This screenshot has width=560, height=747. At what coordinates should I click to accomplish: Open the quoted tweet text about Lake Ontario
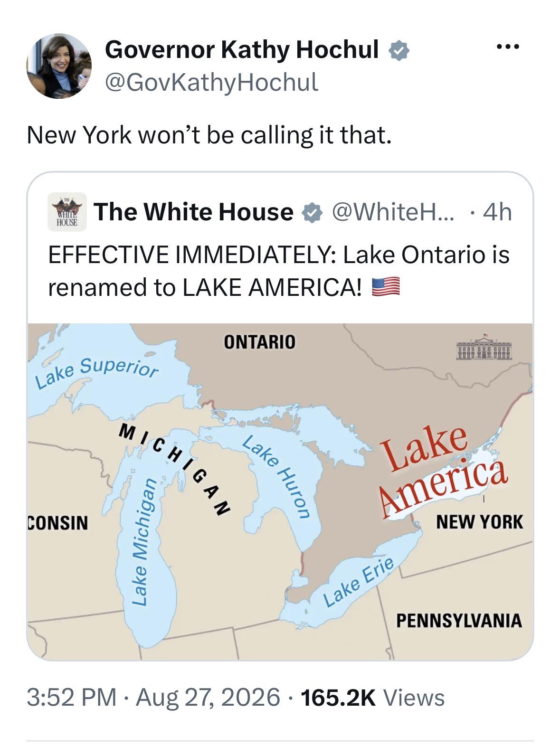pos(279,271)
